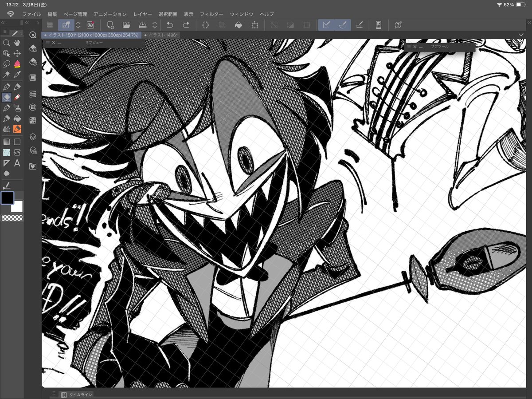Click the タイムライン palette label
This screenshot has width=532, height=399.
click(80, 394)
